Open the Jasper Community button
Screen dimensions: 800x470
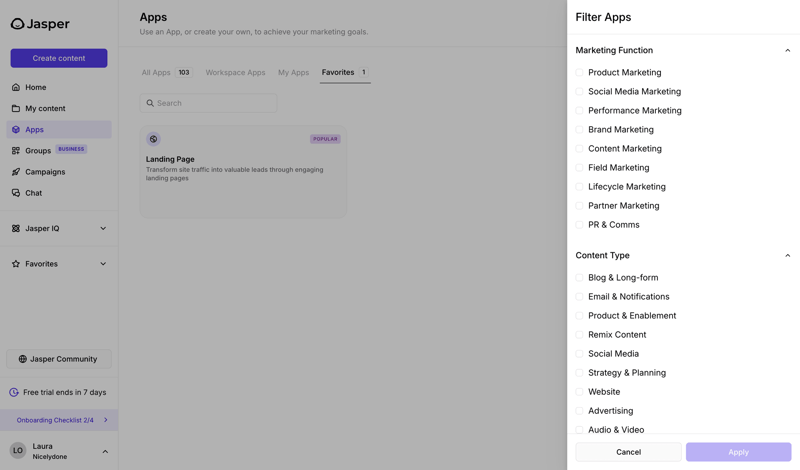[x=59, y=359]
